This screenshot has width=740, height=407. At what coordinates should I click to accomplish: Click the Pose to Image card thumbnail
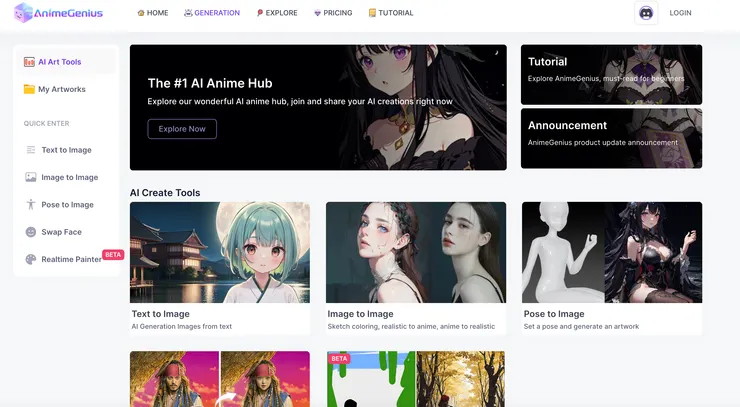(612, 252)
